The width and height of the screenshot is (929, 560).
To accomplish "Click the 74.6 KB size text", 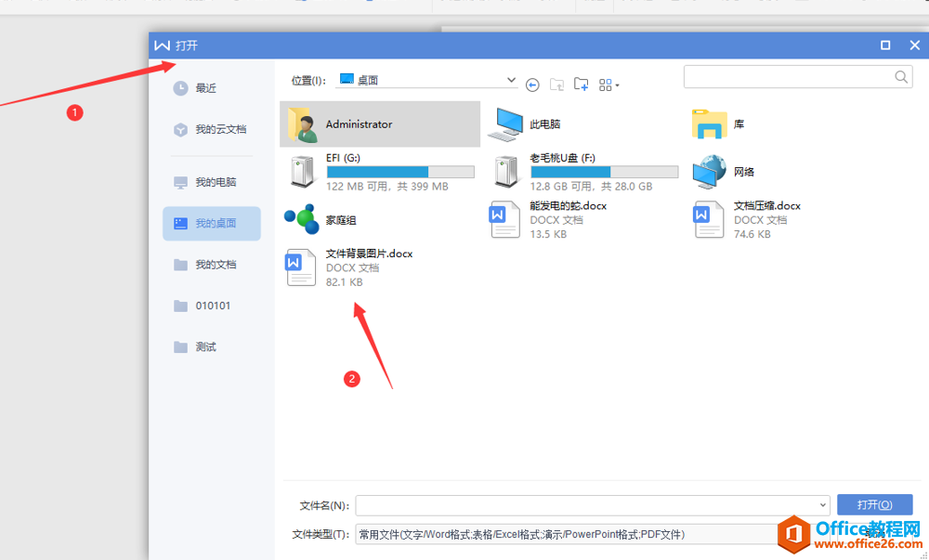I will coord(752,234).
